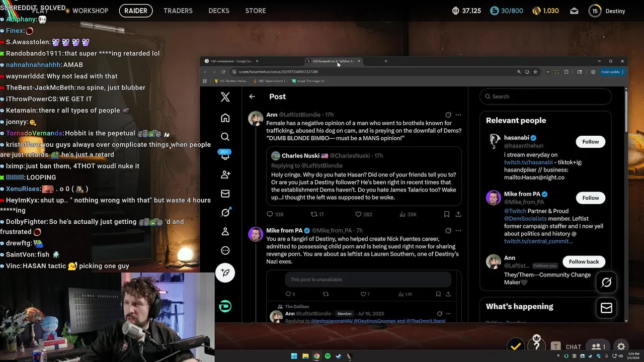Select the DECKS game tab
This screenshot has height=362, width=644.
pos(219,11)
